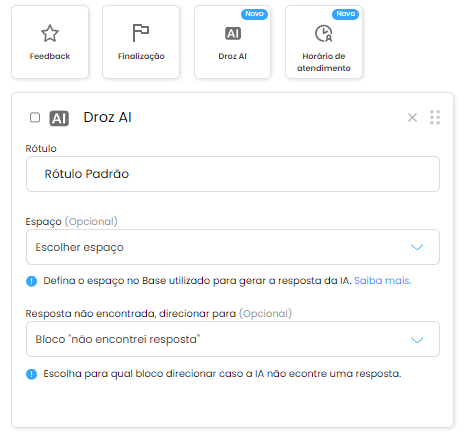The width and height of the screenshot is (469, 441).
Task: Click chevron of Resposta não encontrada selector
Action: [x=417, y=340]
